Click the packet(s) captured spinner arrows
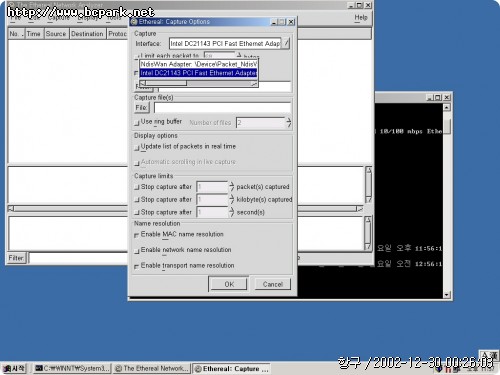Viewport: 500px width, 375px height. pyautogui.click(x=232, y=187)
